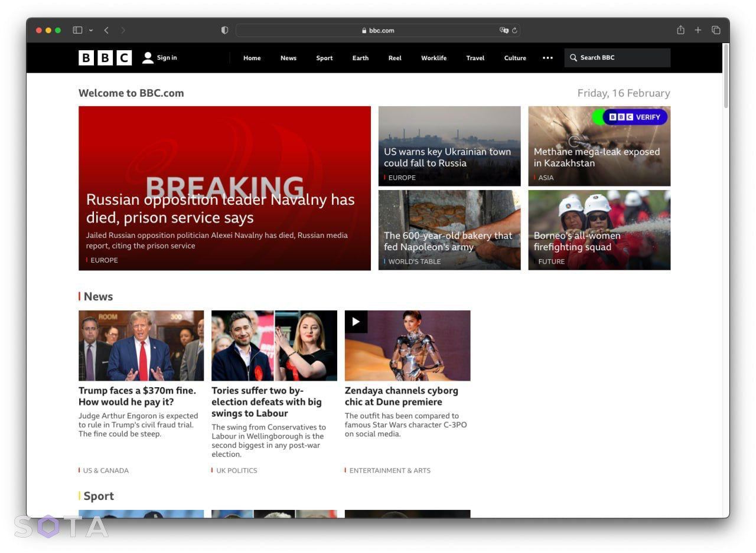Click the US & CANADA tag

pyautogui.click(x=106, y=470)
